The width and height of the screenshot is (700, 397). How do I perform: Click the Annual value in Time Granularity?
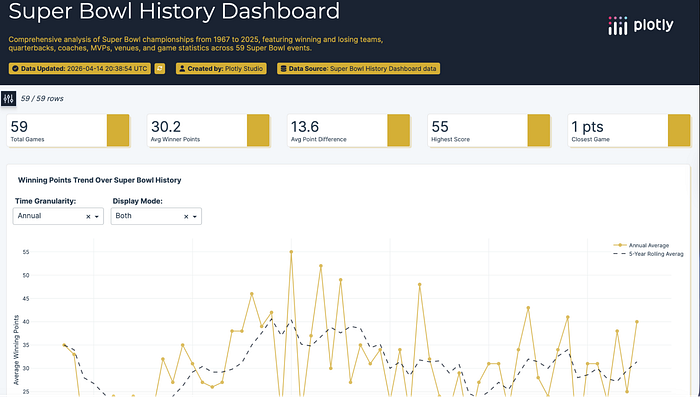point(29,216)
